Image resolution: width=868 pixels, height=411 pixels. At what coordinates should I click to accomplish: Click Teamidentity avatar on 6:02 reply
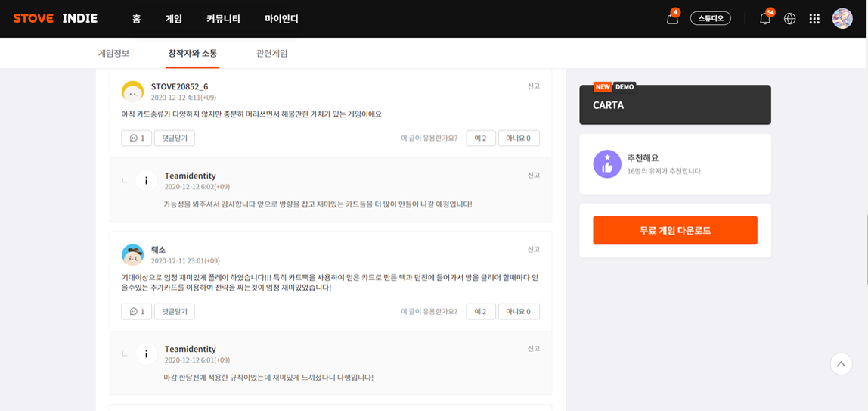tap(146, 181)
